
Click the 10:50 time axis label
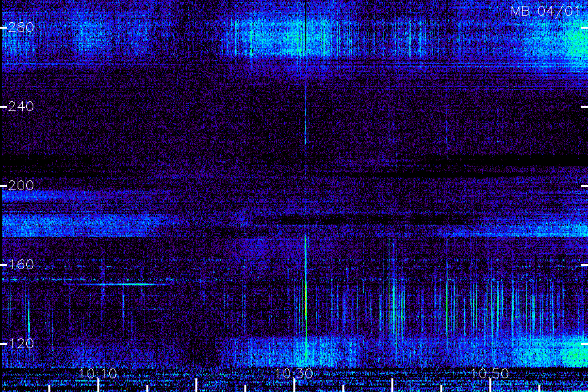490,374
